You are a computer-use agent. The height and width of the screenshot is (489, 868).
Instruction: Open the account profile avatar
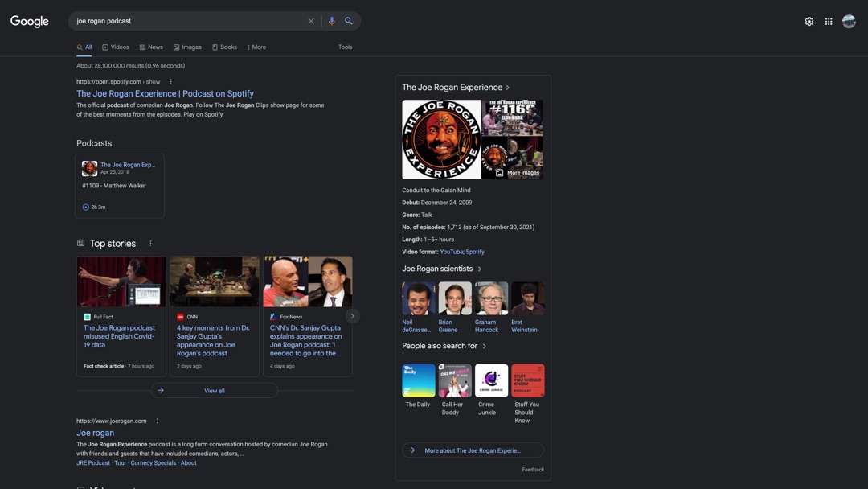[x=850, y=22]
